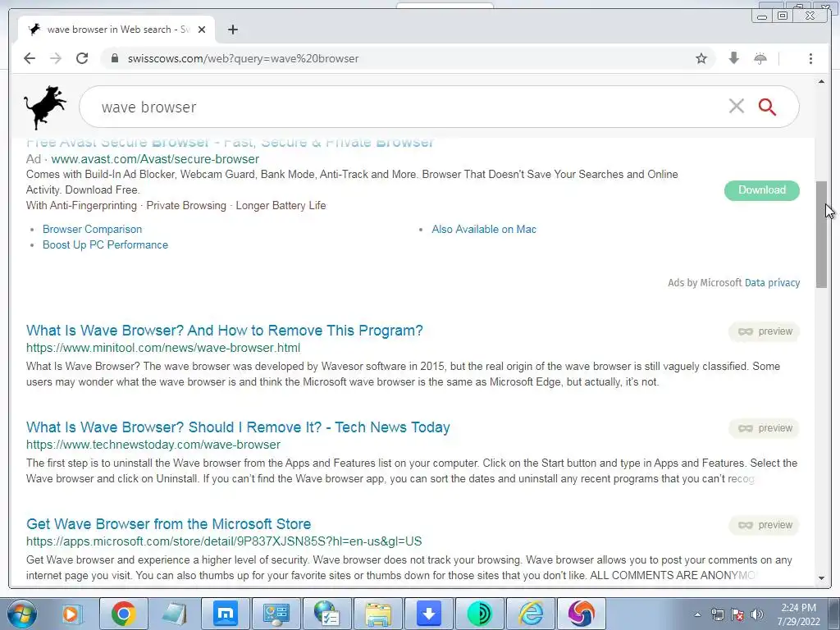Open the www.avast.com ad URL
The image size is (840, 630).
point(155,159)
